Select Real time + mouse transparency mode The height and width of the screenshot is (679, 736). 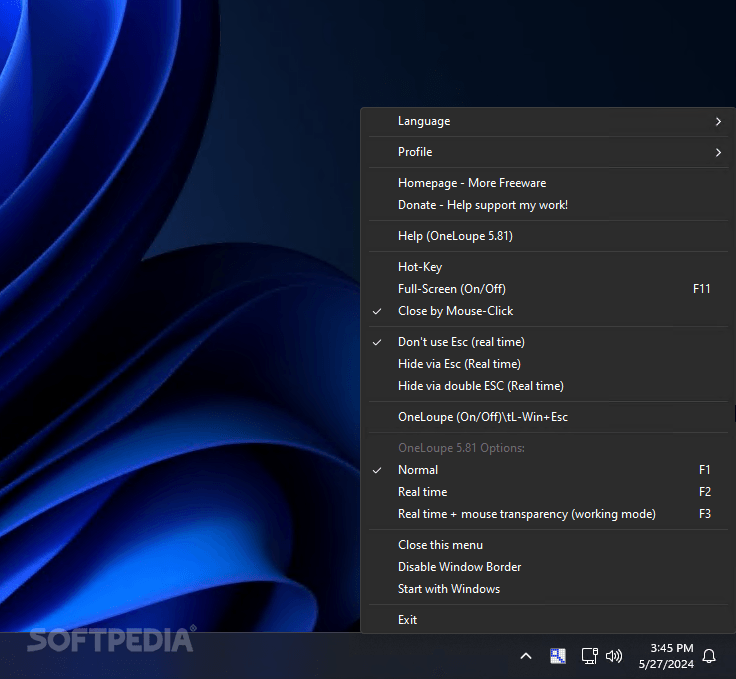pos(549,514)
